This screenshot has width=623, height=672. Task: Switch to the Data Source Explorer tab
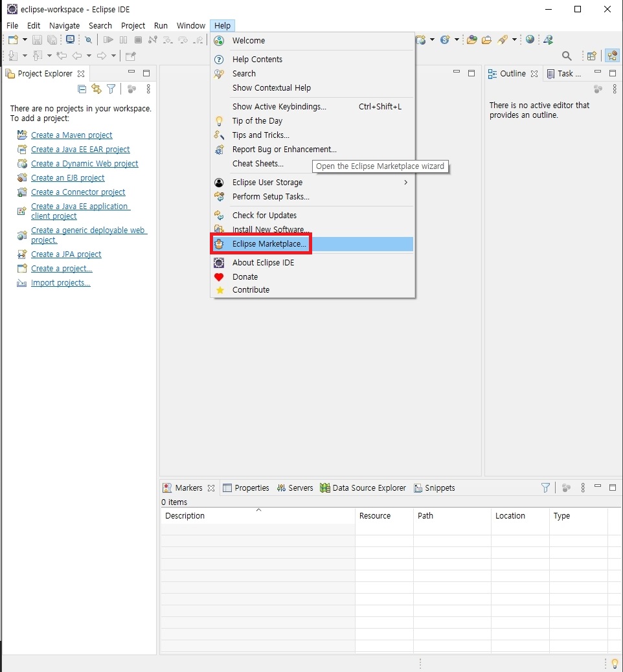click(x=363, y=487)
